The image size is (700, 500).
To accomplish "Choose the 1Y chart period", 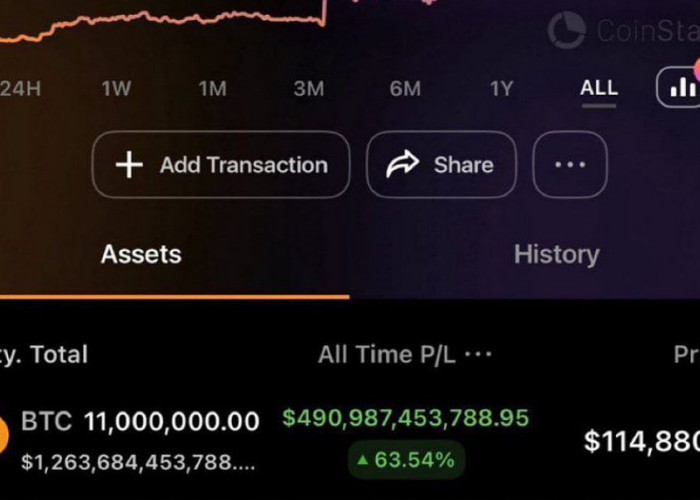I will click(x=501, y=88).
